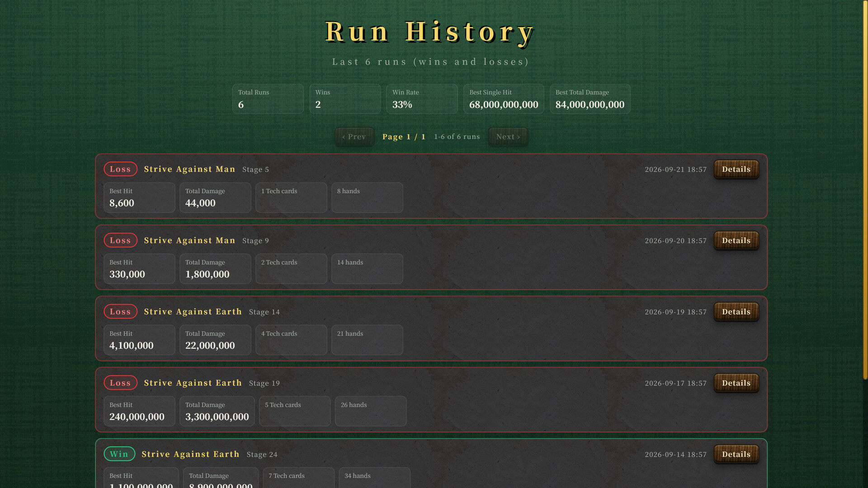
Task: Click the Loss badge on the Stage 14 run
Action: tap(120, 311)
